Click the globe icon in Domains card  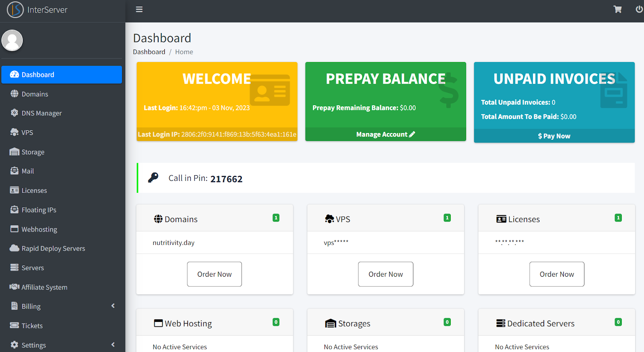coord(158,219)
